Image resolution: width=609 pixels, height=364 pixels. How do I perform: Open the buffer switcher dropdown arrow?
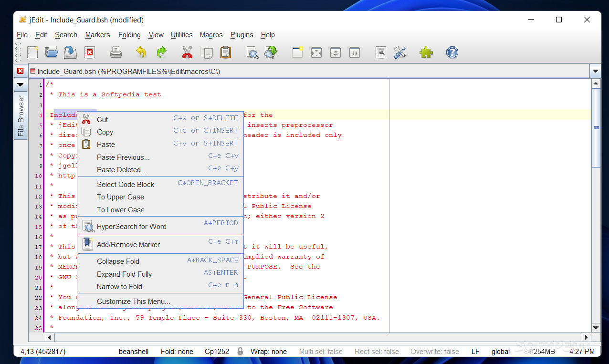tap(596, 72)
